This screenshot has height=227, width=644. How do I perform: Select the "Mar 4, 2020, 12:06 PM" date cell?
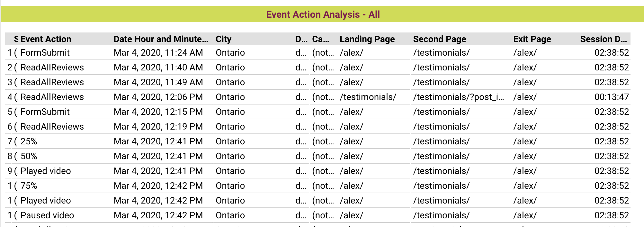(x=158, y=97)
